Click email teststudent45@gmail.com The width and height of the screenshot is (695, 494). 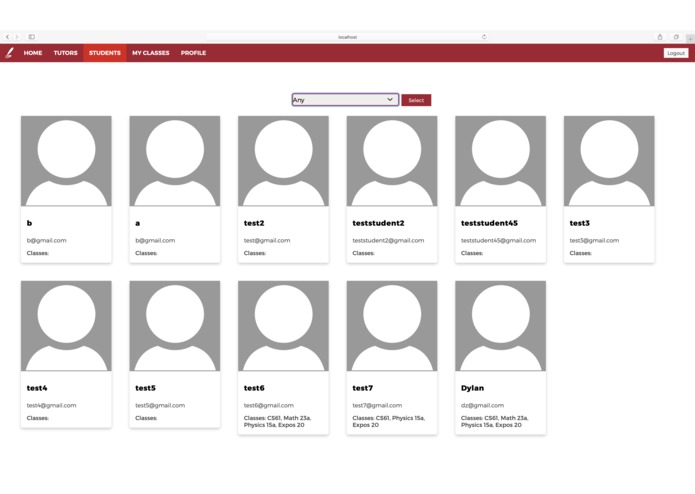[498, 240]
